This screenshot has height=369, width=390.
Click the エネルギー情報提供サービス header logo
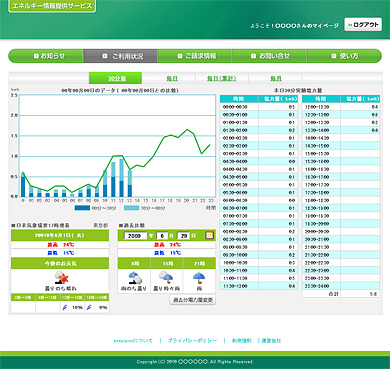[x=52, y=6]
